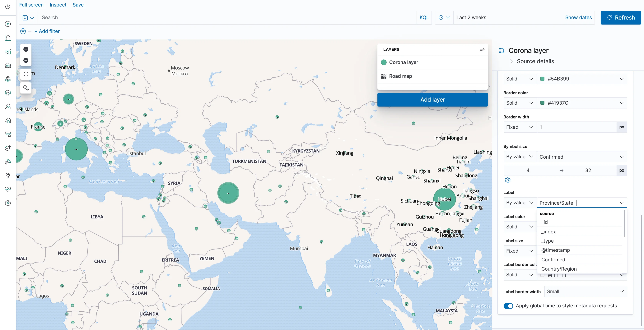Viewport: 644px width, 330px height.
Task: Click the fit to data bounds icon
Action: tap(26, 74)
